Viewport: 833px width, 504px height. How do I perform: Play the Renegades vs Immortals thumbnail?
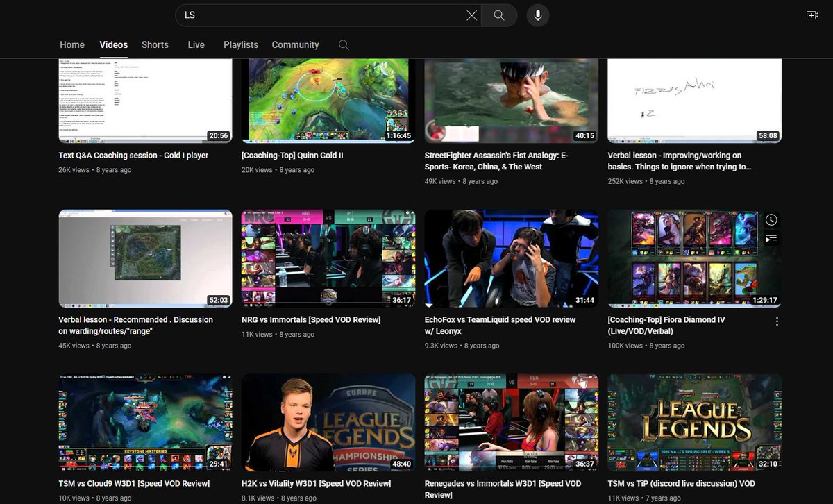[x=512, y=422]
